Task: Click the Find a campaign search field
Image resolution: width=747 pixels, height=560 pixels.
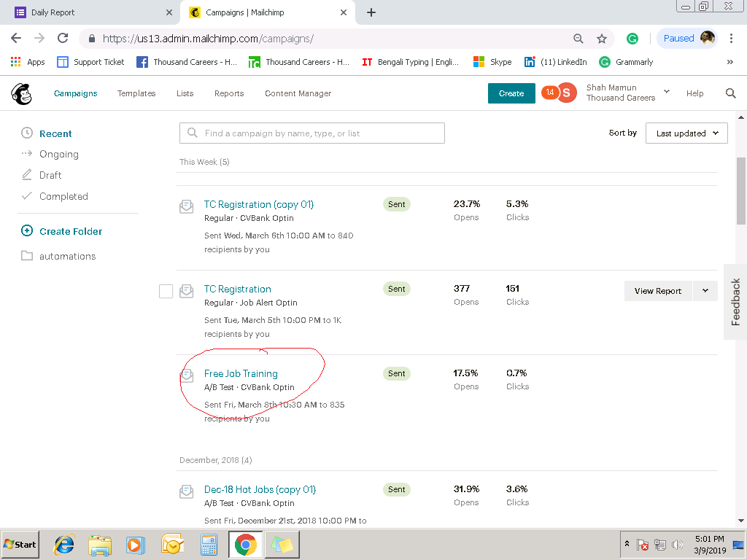Action: [311, 133]
